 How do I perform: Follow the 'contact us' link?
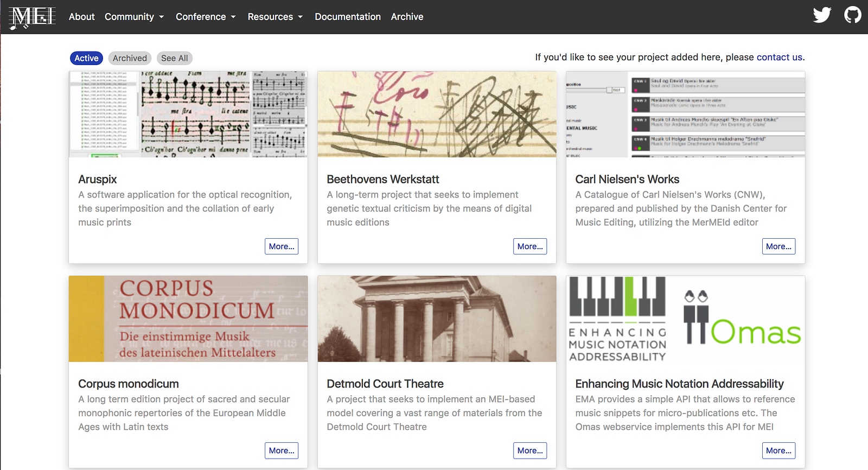[780, 57]
